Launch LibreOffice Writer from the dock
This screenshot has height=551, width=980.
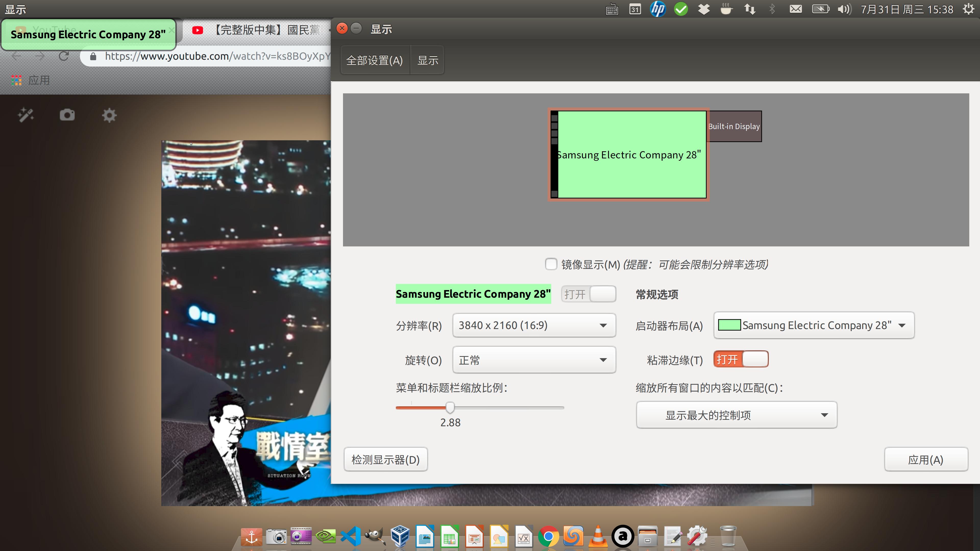click(x=425, y=536)
